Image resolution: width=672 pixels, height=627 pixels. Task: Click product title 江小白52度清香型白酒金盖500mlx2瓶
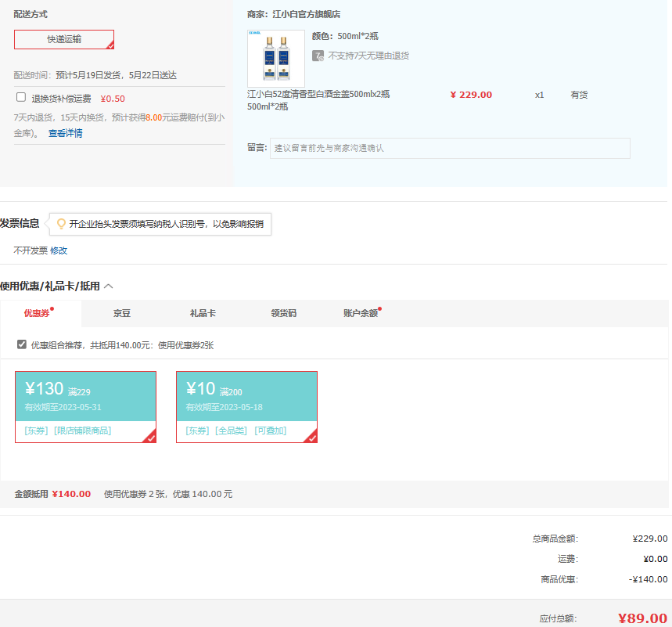(318, 94)
